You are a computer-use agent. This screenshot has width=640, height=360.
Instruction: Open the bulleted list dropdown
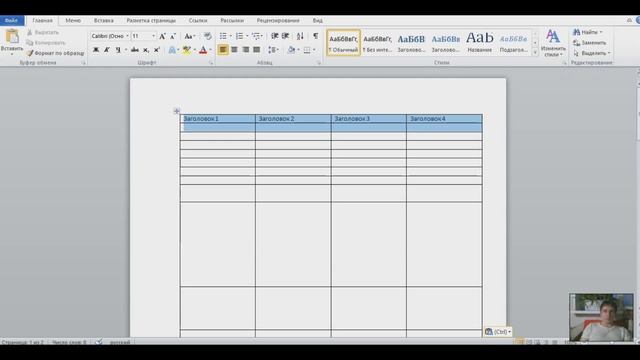pos(231,36)
